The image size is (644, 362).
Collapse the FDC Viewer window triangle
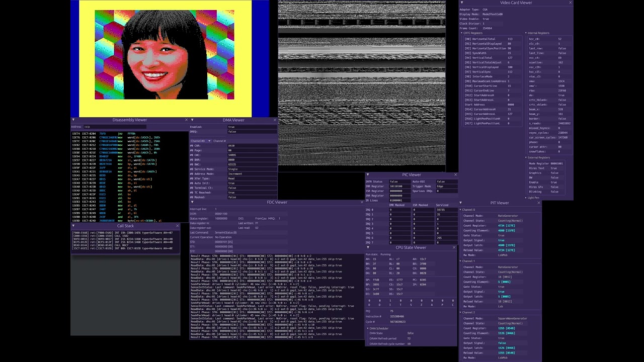point(192,202)
